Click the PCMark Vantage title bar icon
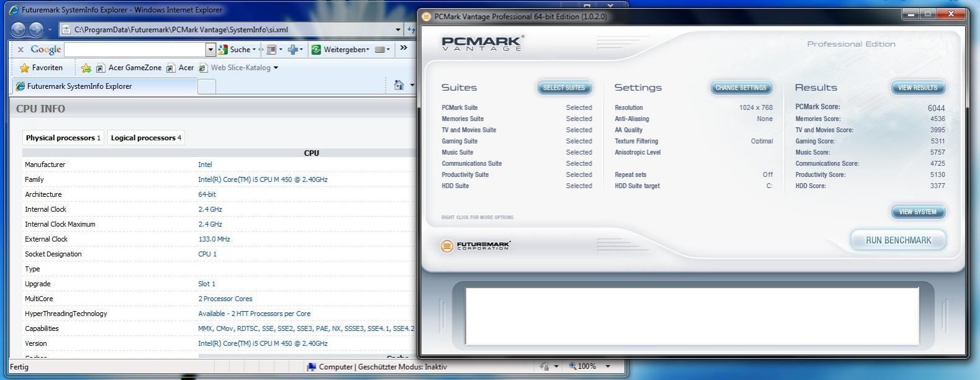This screenshot has height=380, width=980. tap(427, 17)
